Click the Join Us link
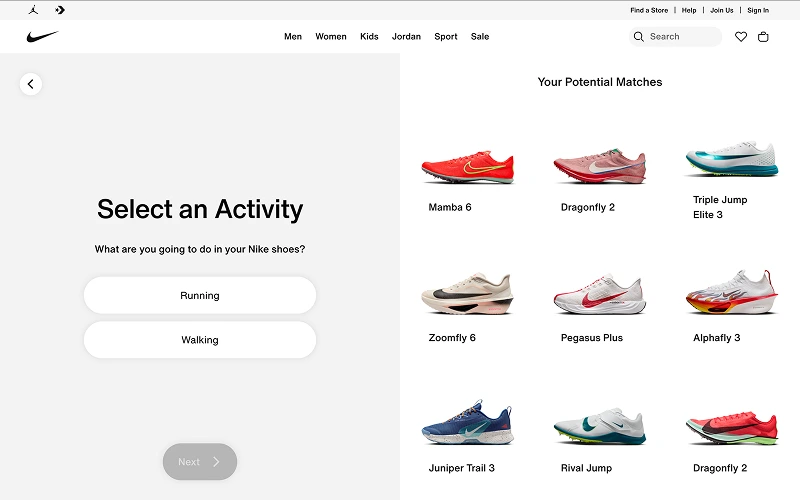800x500 pixels. [721, 10]
